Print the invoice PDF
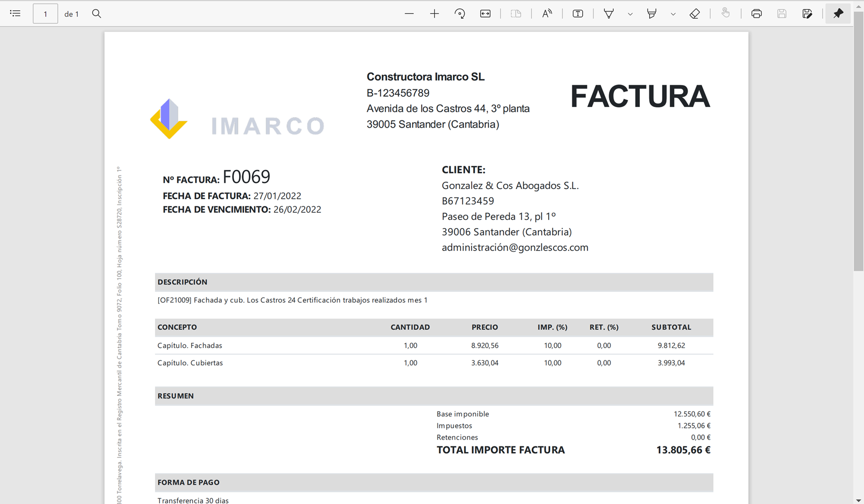Viewport: 864px width, 504px height. [756, 13]
